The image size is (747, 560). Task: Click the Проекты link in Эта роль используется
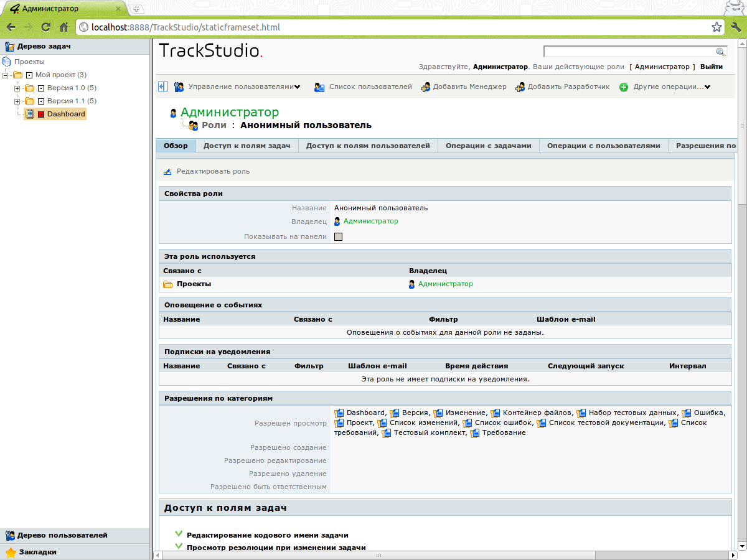194,284
